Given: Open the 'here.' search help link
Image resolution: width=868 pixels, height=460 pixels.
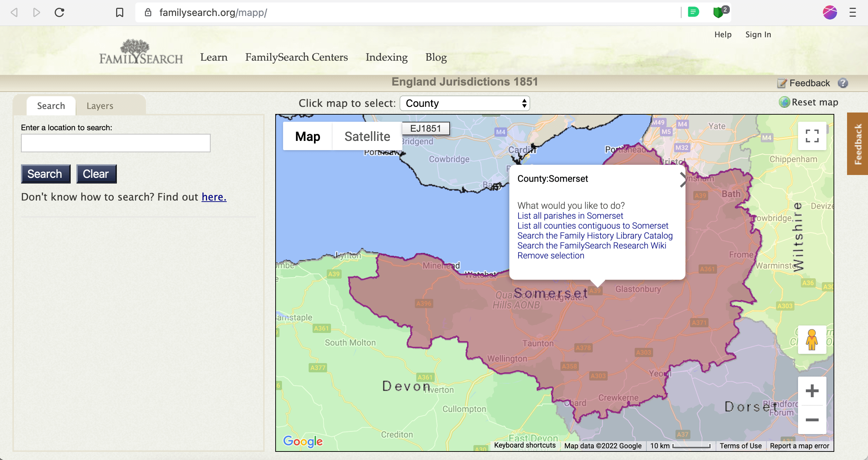Looking at the screenshot, I should (214, 197).
